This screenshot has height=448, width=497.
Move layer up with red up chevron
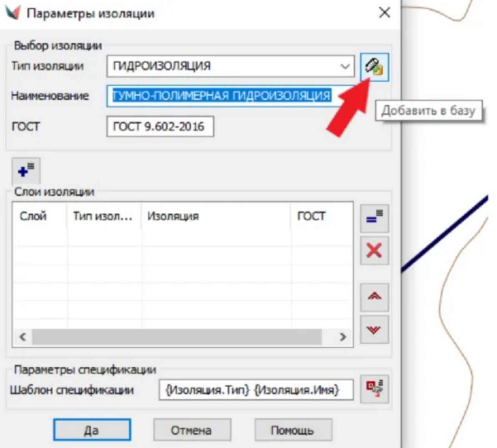pos(374,297)
